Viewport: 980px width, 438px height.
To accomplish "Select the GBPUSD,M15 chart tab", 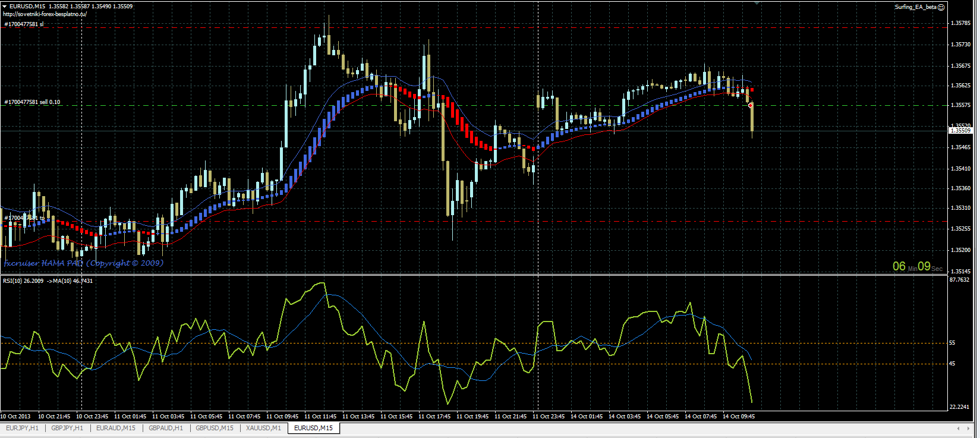I will click(x=215, y=428).
